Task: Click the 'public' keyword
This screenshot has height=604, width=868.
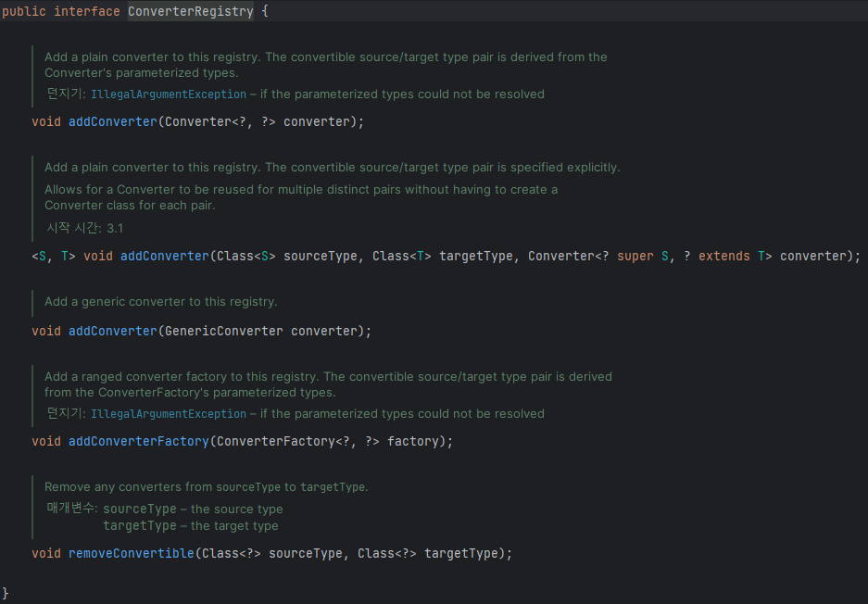Action: (24, 11)
